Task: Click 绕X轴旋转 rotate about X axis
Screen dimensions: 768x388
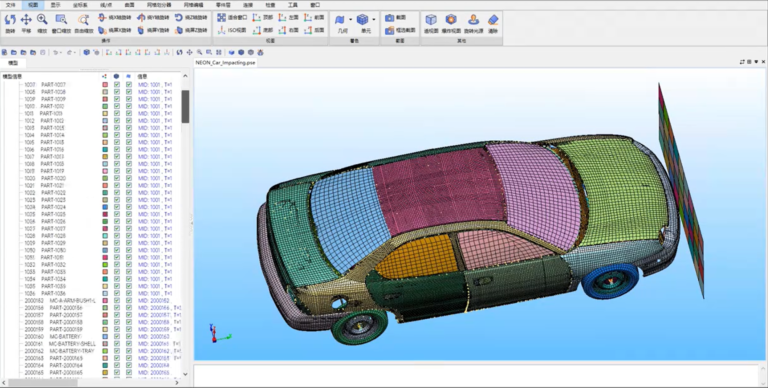Action: coord(115,18)
